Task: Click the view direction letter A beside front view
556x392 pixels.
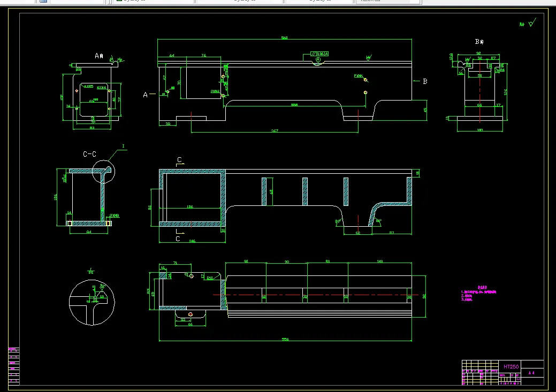Action: click(x=145, y=95)
